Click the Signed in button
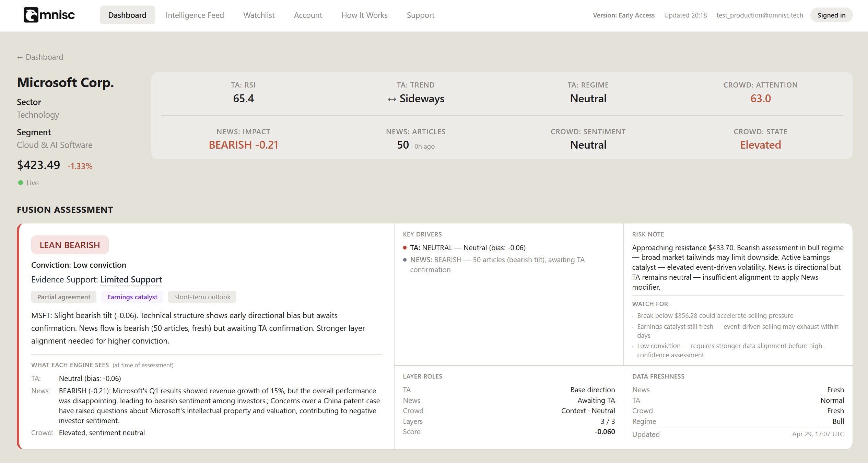 pyautogui.click(x=831, y=15)
